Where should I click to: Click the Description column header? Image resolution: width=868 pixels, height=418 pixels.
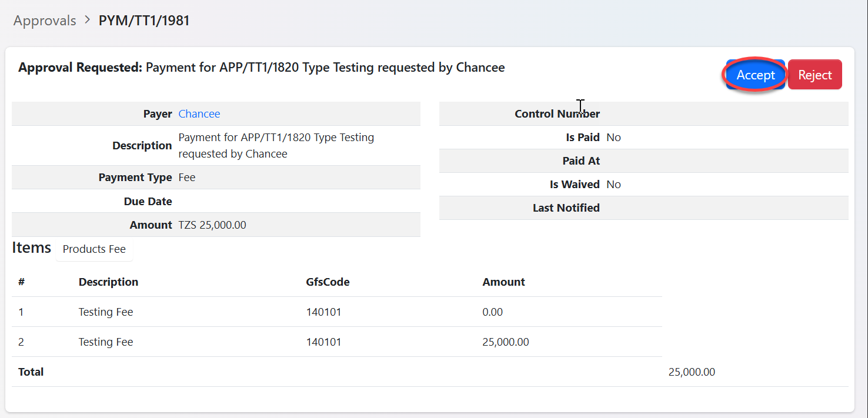pyautogui.click(x=108, y=282)
